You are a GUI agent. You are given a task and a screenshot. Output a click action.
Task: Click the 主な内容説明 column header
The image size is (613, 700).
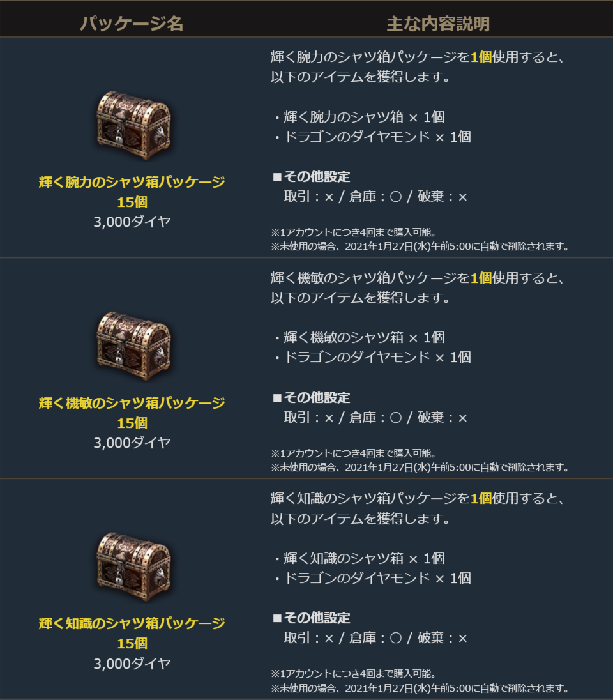[438, 23]
